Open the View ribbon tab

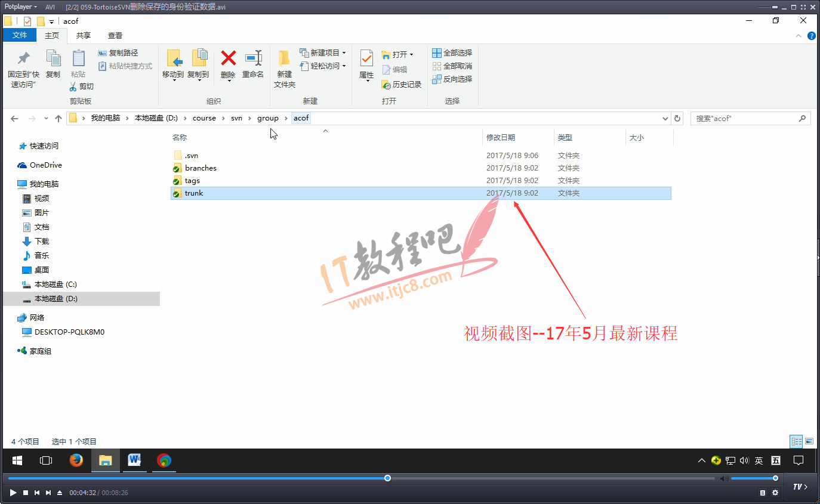click(115, 36)
